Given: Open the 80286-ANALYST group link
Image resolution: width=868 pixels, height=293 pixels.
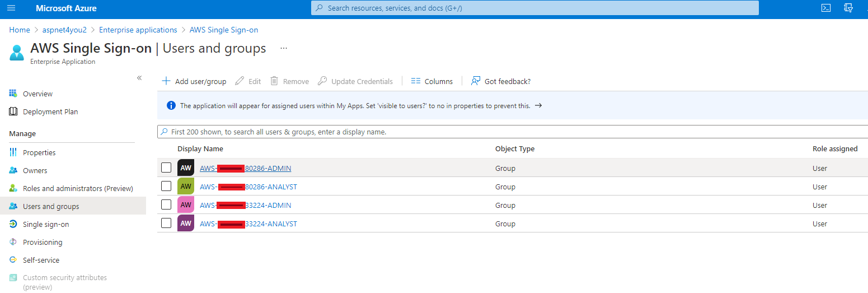Looking at the screenshot, I should coord(248,187).
